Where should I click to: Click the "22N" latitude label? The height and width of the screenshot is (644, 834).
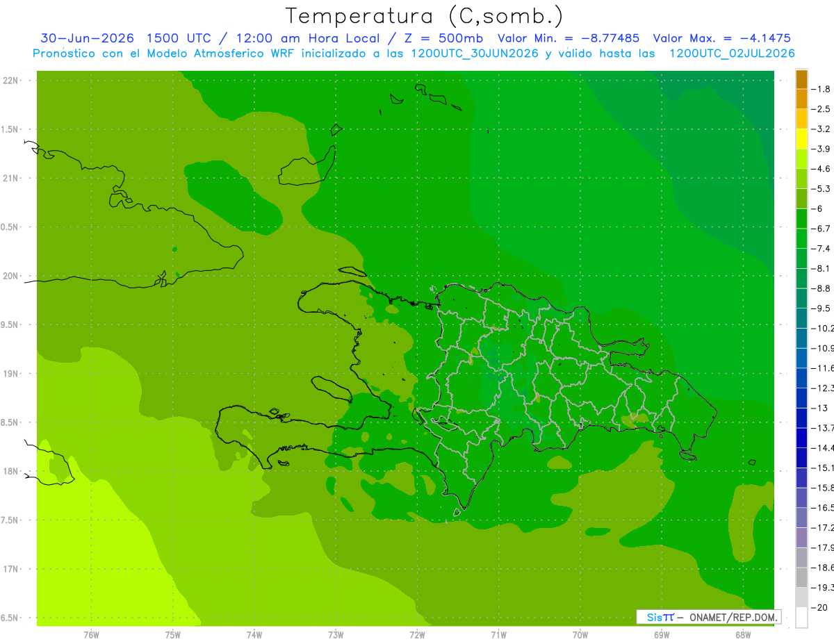point(11,81)
